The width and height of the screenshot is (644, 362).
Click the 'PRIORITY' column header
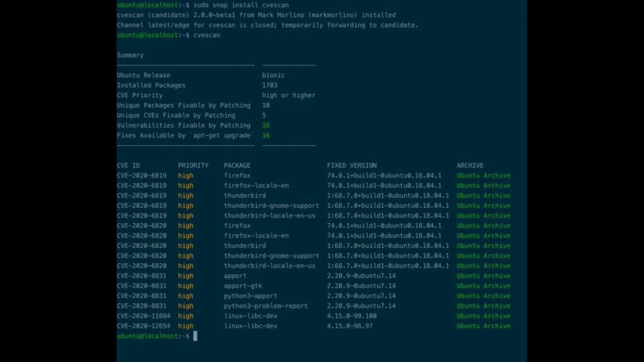193,165
